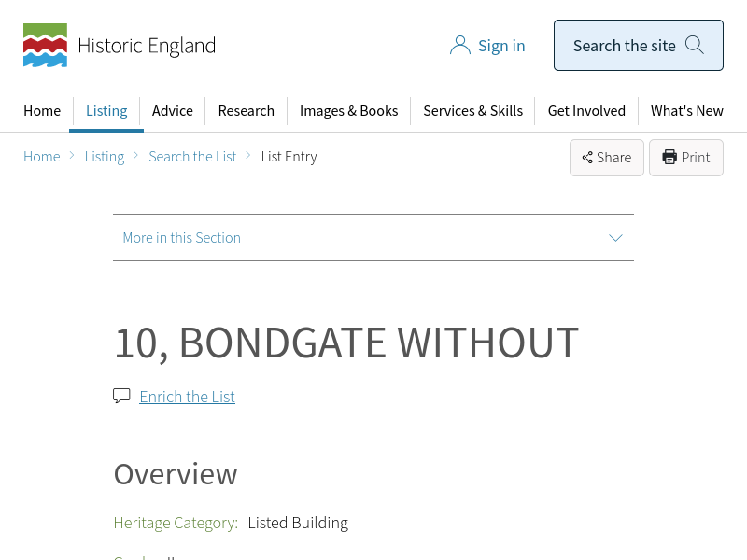Open the Get Involved menu
747x560 pixels.
click(x=586, y=110)
